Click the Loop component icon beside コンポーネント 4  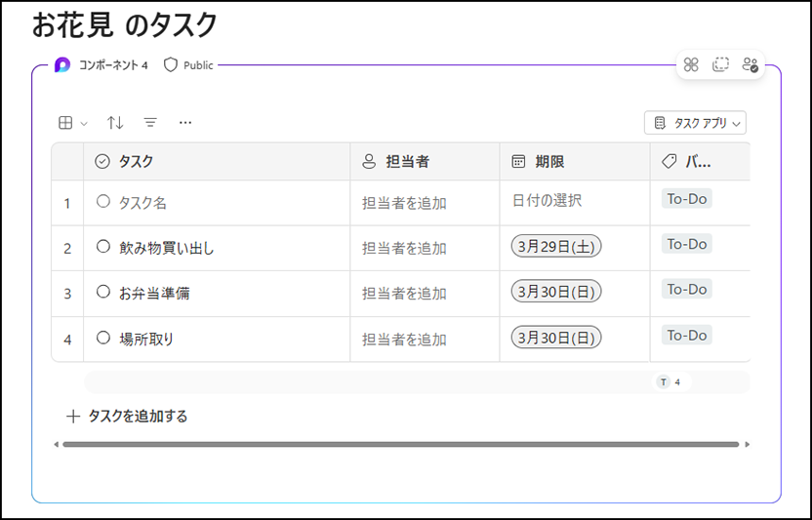pos(62,65)
